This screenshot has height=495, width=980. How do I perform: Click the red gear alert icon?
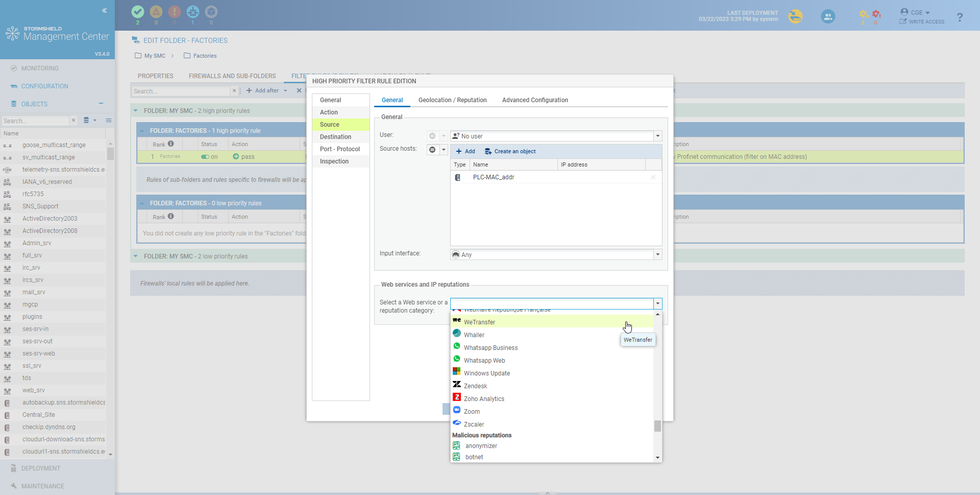click(876, 14)
